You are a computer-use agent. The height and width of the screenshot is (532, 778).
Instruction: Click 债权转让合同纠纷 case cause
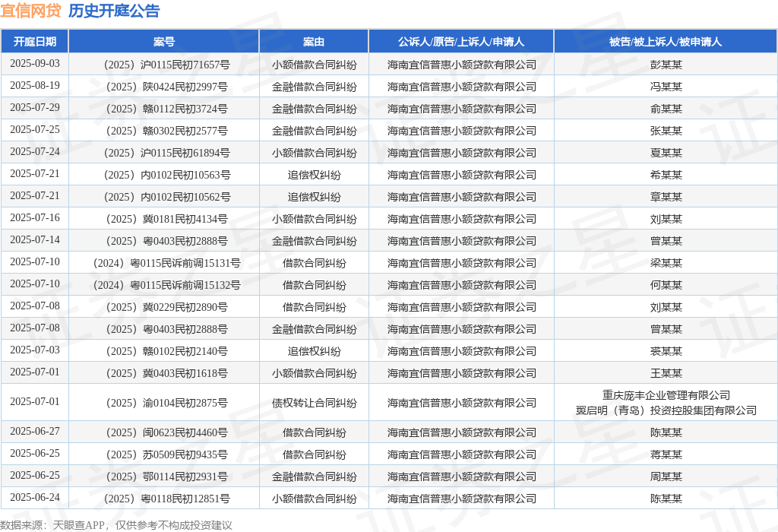click(314, 403)
